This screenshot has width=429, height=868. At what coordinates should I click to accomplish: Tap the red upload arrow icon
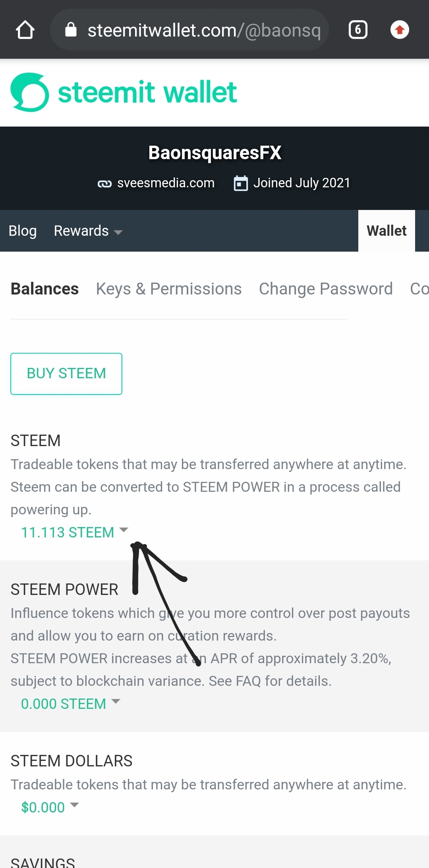click(400, 30)
